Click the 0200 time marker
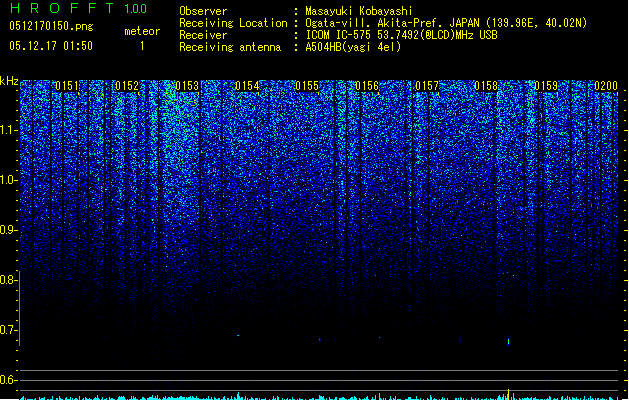The image size is (629, 400). point(606,86)
